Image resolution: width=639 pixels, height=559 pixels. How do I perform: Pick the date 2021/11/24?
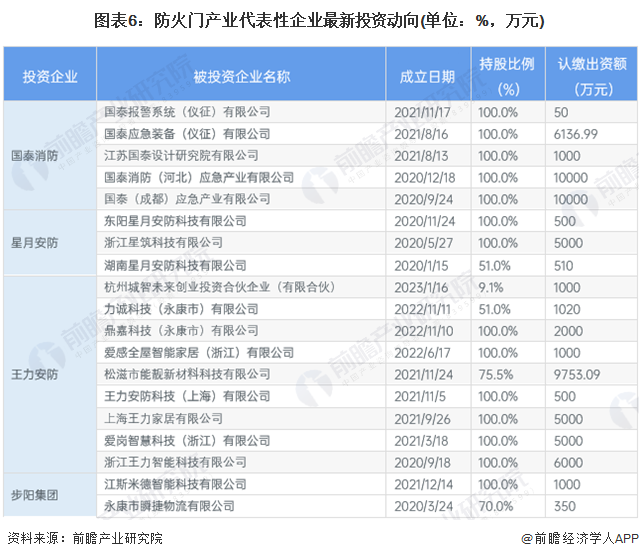pyautogui.click(x=423, y=375)
